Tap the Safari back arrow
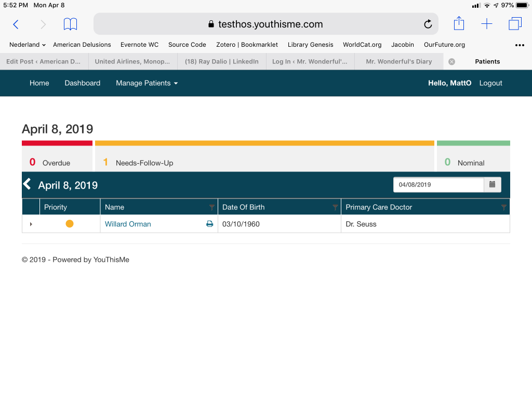 point(16,24)
